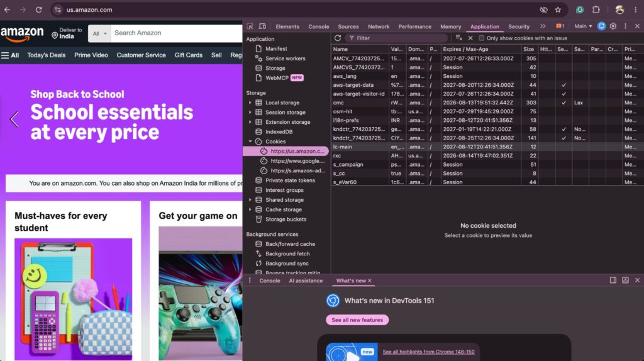Select https://s.amazon-ad cookie origin
644x361 pixels.
point(297,170)
